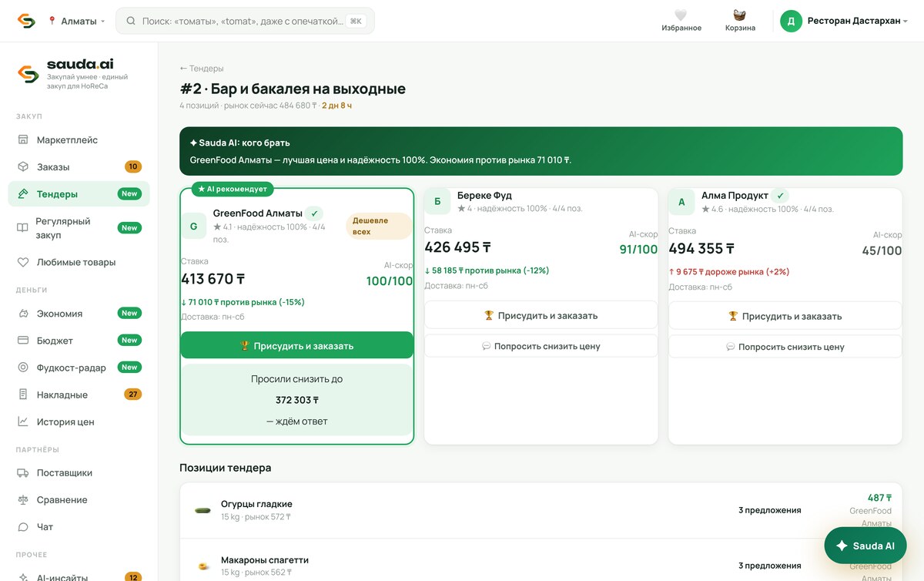Open Бюджет page

click(x=79, y=341)
